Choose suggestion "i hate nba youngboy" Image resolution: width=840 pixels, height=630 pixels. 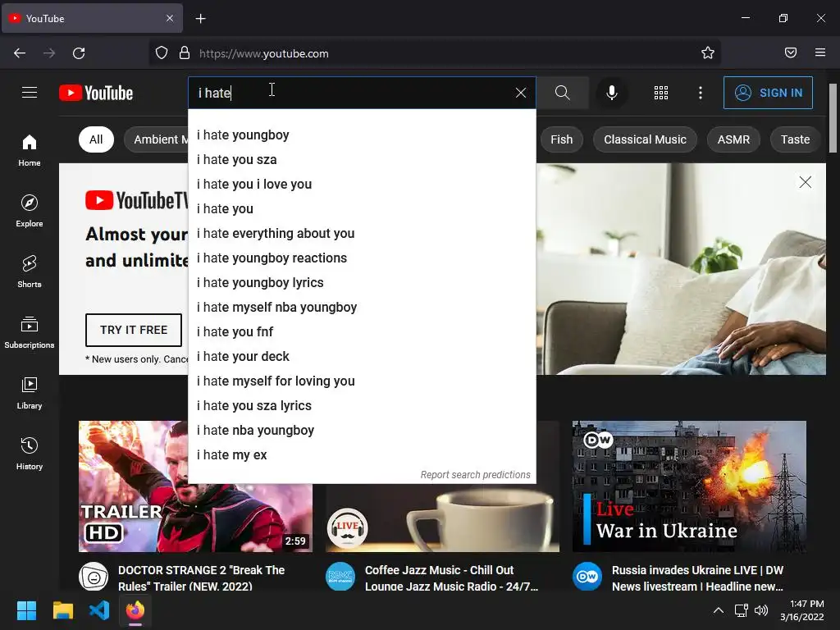tap(362, 431)
